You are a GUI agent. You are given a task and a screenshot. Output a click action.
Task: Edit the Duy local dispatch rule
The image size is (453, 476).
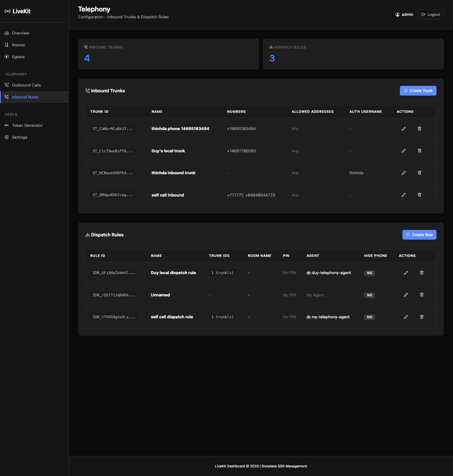(406, 273)
